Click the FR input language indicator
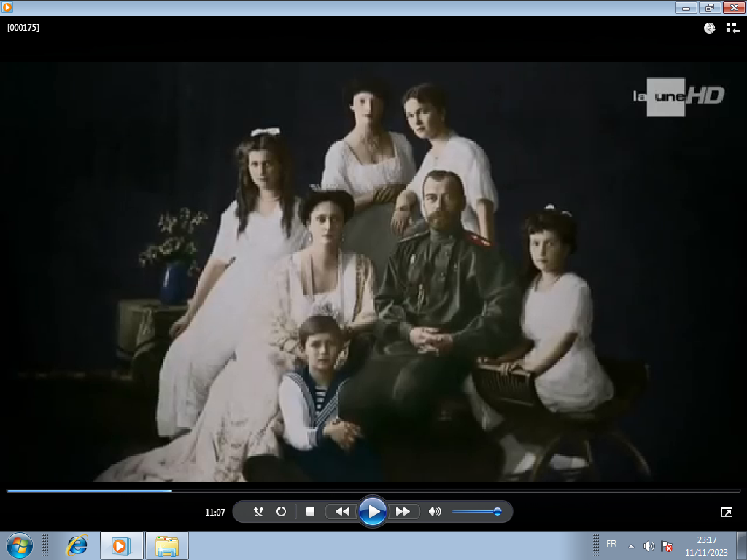 coord(611,543)
